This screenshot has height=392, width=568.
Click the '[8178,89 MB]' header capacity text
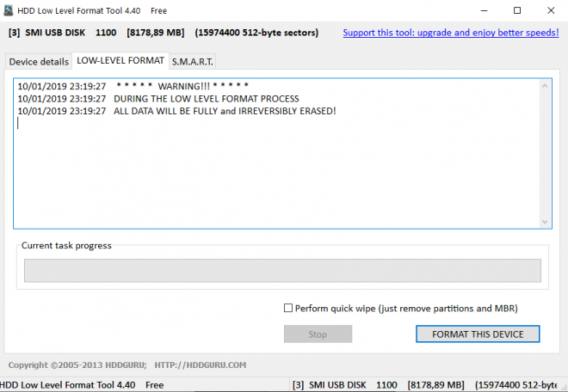pos(156,33)
